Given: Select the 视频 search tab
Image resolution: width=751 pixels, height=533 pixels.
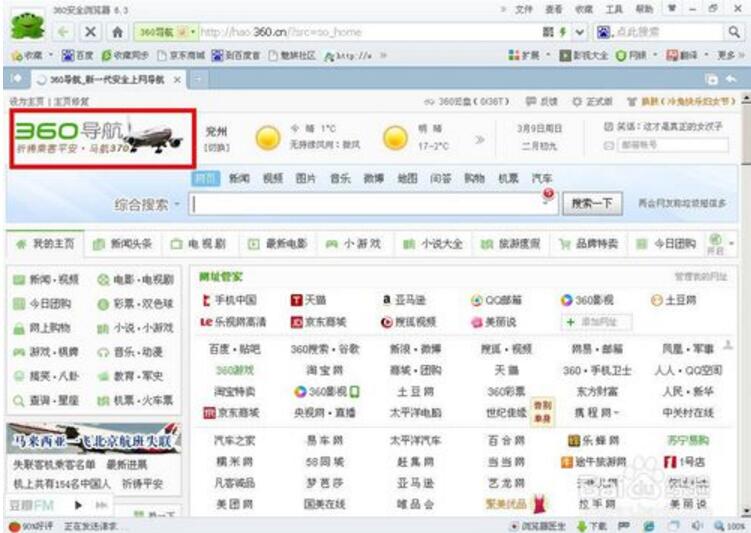Looking at the screenshot, I should click(x=273, y=179).
